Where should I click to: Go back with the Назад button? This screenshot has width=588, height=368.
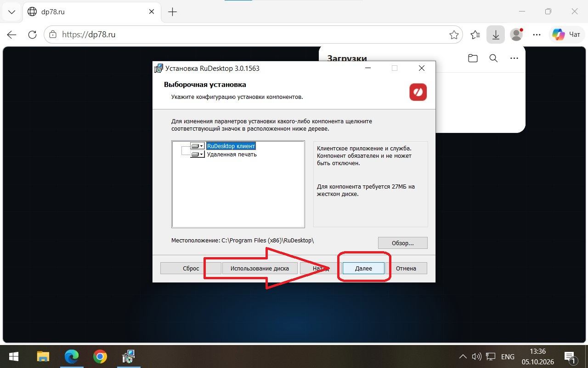pos(321,268)
